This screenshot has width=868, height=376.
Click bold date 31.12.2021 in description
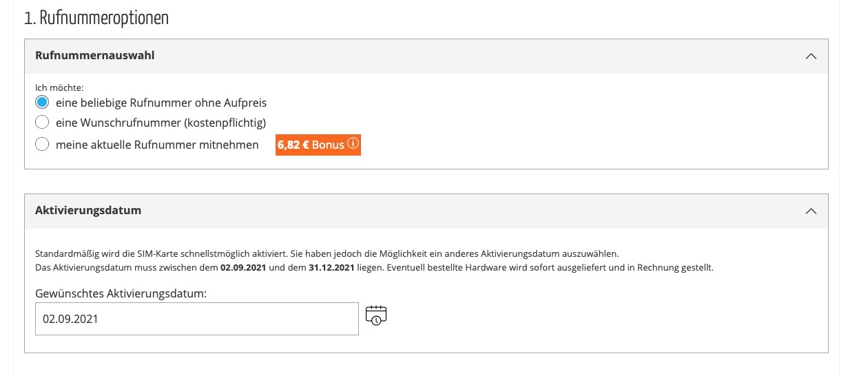pos(332,267)
